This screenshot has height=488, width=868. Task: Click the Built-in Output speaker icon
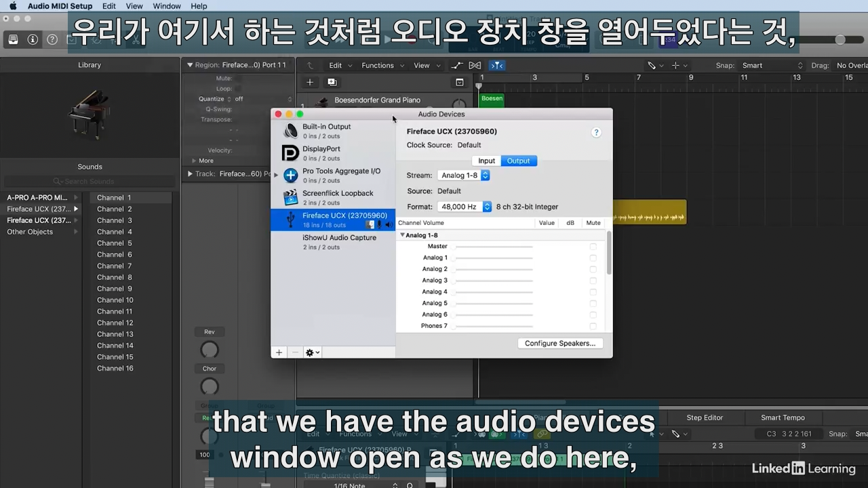[291, 131]
